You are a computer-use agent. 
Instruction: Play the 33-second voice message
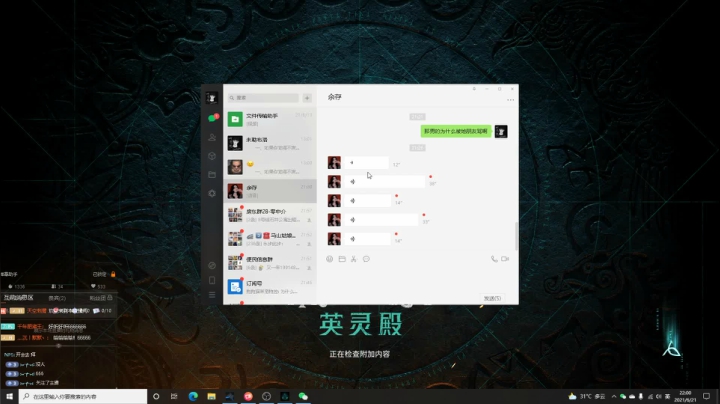coord(382,220)
